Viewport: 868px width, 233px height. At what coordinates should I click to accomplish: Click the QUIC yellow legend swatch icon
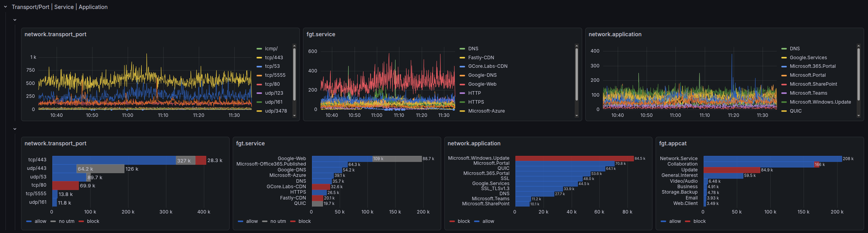(784, 111)
